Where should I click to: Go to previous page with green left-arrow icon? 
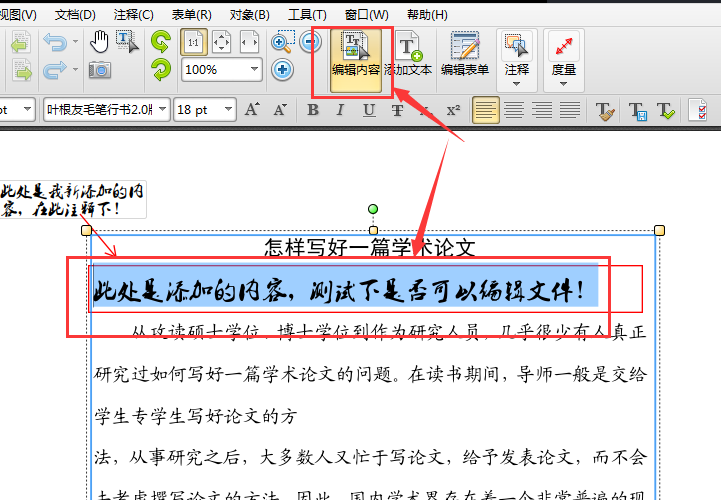click(x=21, y=43)
